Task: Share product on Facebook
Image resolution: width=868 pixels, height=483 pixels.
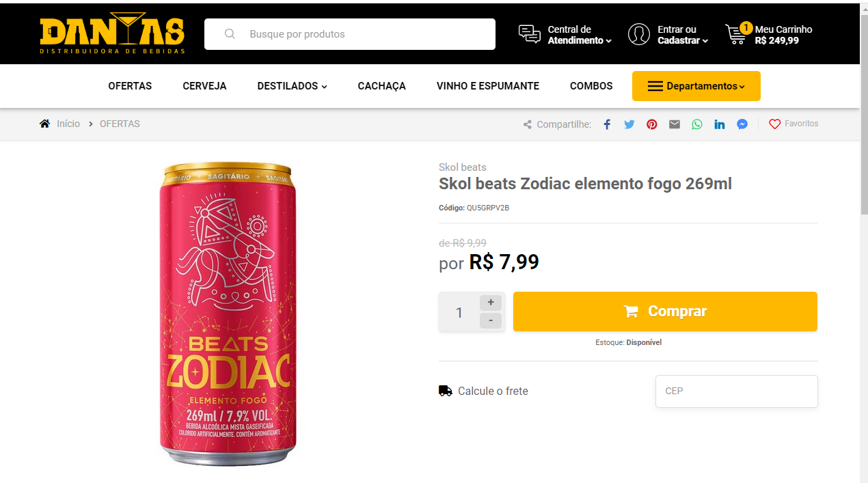Action: 607,124
